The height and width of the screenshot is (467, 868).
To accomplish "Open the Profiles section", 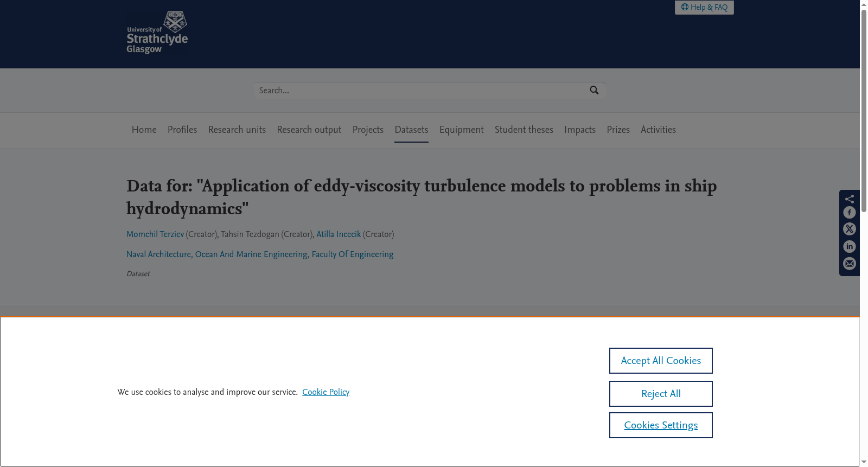I will 182,130.
